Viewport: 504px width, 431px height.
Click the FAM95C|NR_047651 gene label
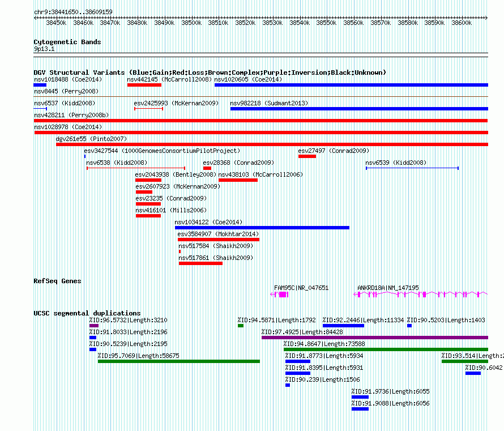301,288
